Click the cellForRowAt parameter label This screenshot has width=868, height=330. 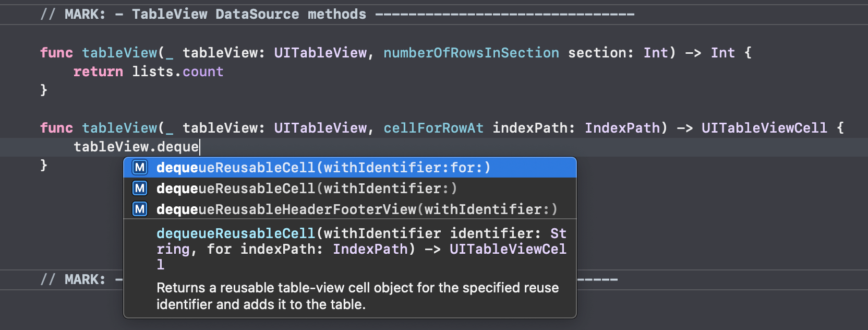(433, 128)
